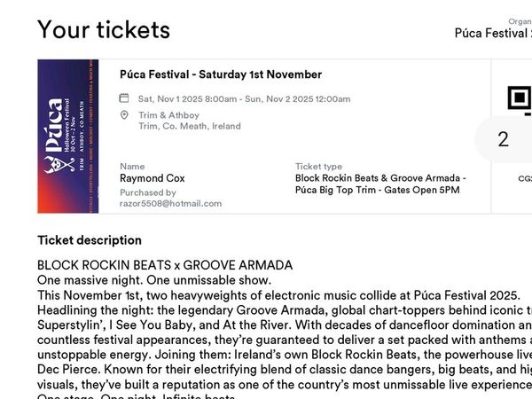
Task: Click the QR code on the ticket
Action: tap(519, 99)
